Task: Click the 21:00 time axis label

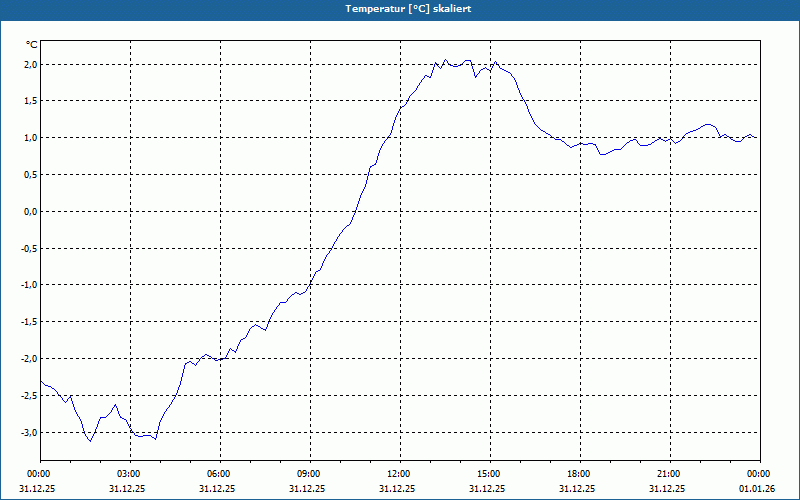Action: tap(670, 474)
